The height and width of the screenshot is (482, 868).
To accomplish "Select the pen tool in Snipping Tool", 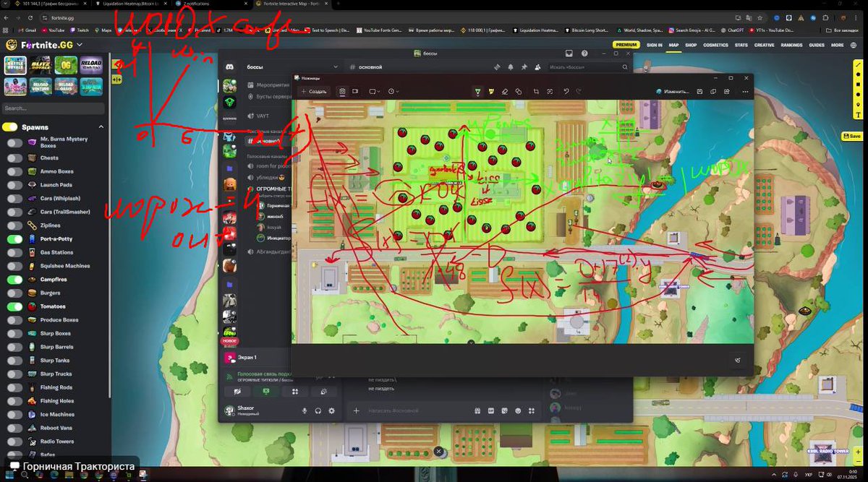I will pos(477,92).
